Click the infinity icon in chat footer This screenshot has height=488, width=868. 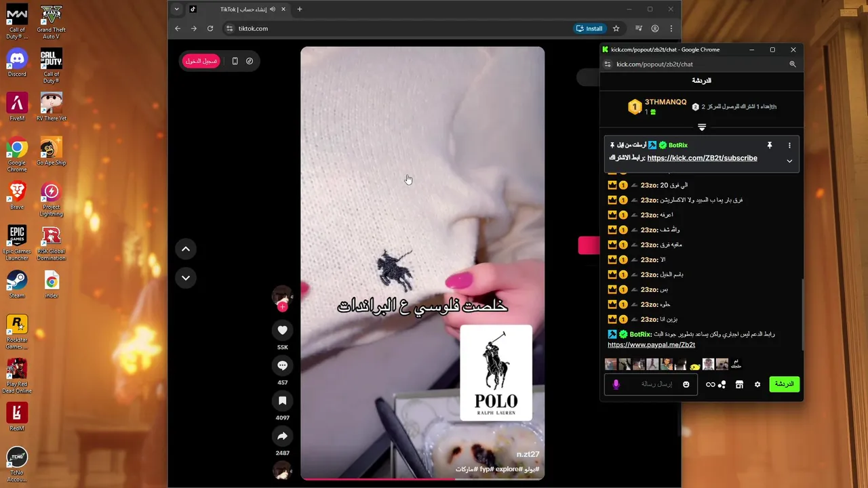pos(710,384)
